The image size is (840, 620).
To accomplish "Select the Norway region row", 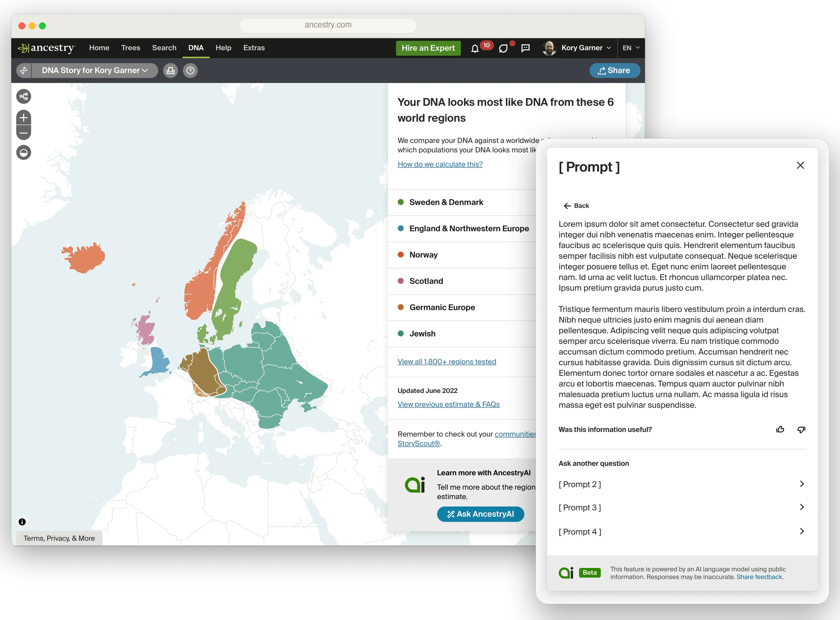I will 462,255.
